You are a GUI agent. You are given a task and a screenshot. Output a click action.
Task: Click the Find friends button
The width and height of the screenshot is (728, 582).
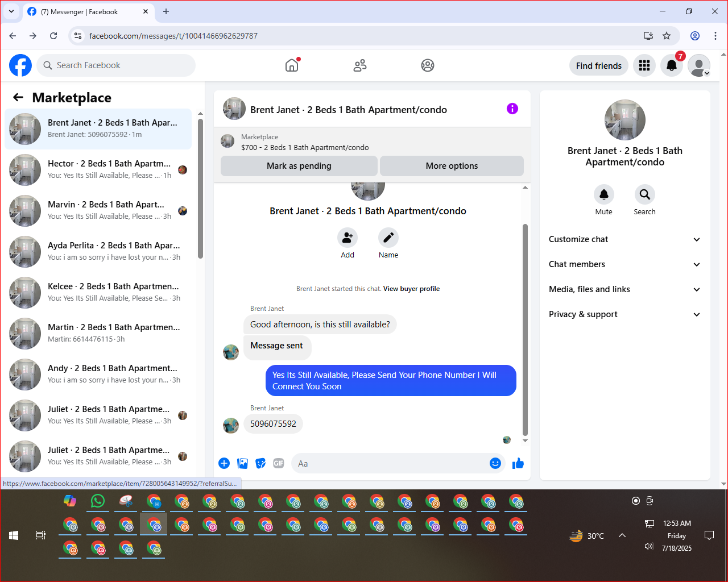[x=599, y=65]
